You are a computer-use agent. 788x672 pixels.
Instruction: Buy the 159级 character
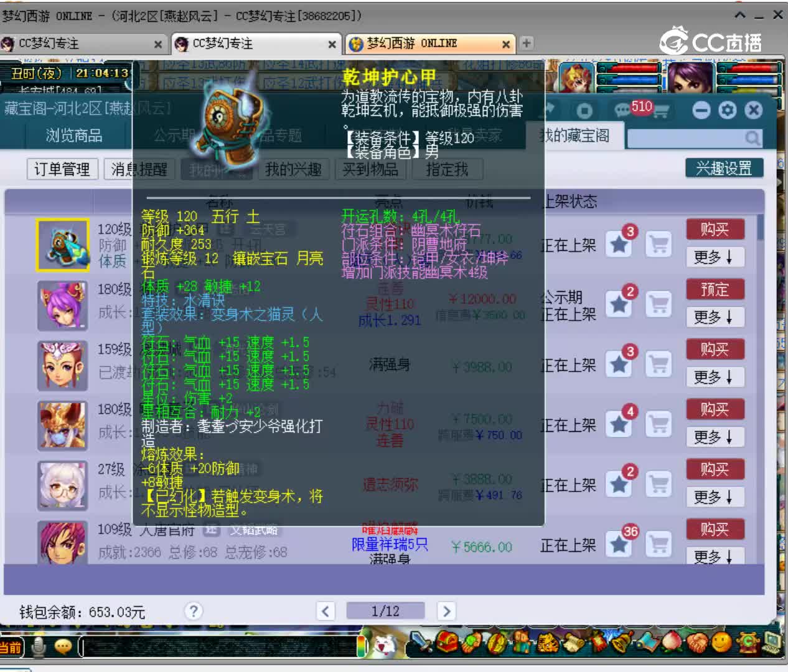[715, 350]
